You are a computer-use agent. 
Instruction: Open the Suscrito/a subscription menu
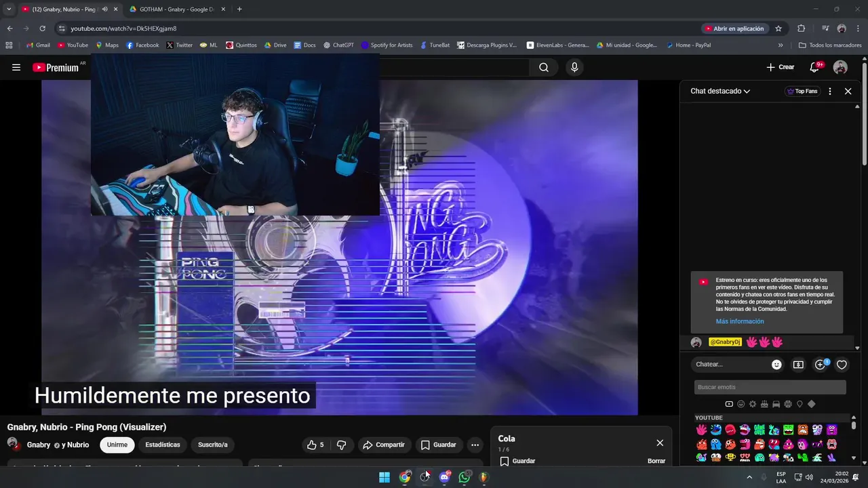(x=213, y=445)
